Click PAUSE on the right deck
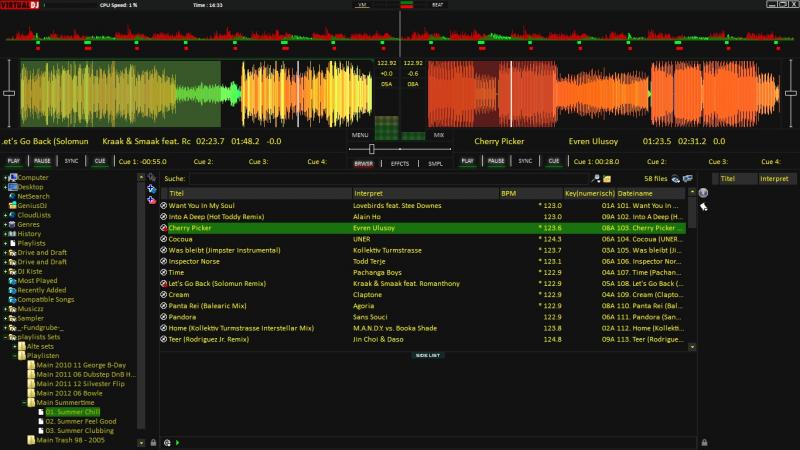 (496, 161)
